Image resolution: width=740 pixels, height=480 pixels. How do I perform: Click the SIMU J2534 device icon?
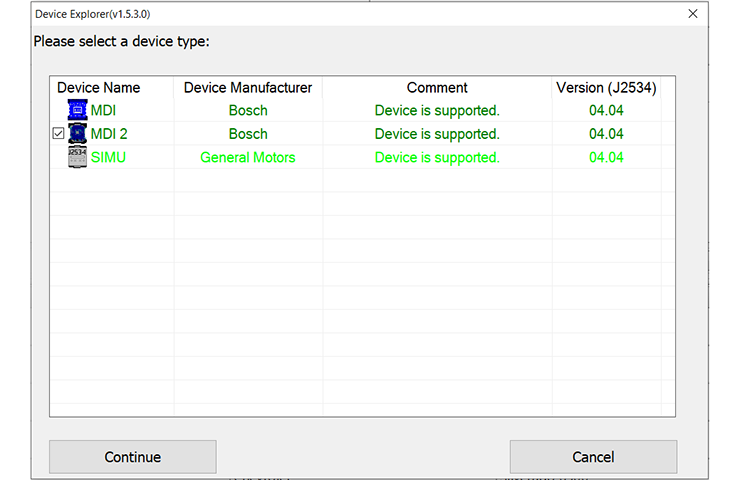click(77, 157)
